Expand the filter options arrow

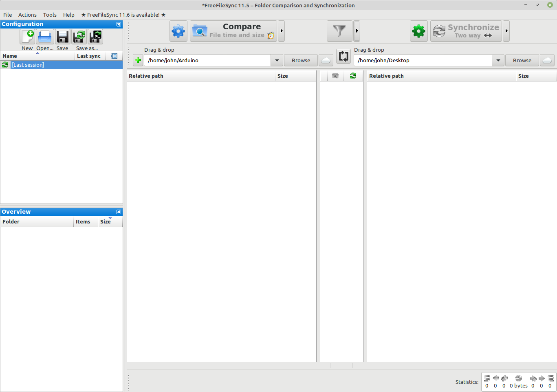(x=357, y=31)
